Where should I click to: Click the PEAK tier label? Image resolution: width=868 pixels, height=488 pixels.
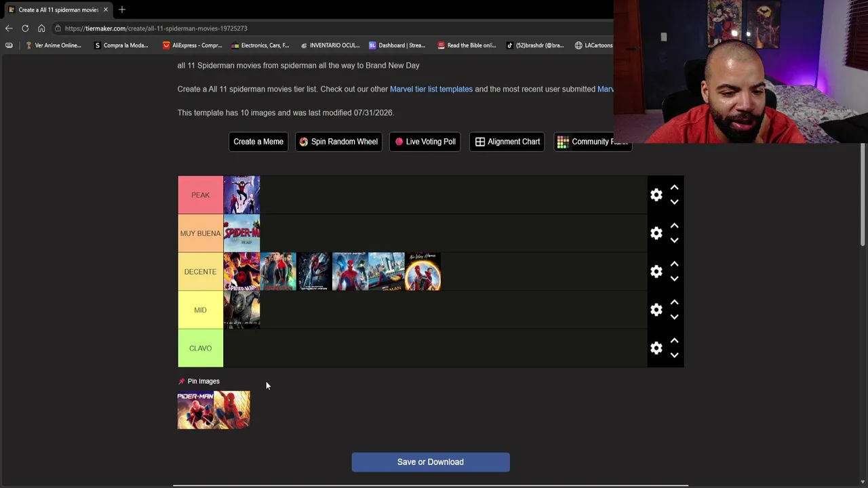click(201, 195)
